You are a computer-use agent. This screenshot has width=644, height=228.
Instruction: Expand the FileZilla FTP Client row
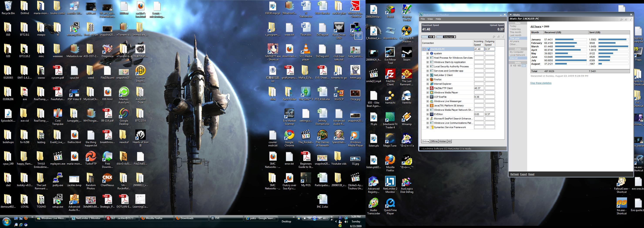(428, 88)
